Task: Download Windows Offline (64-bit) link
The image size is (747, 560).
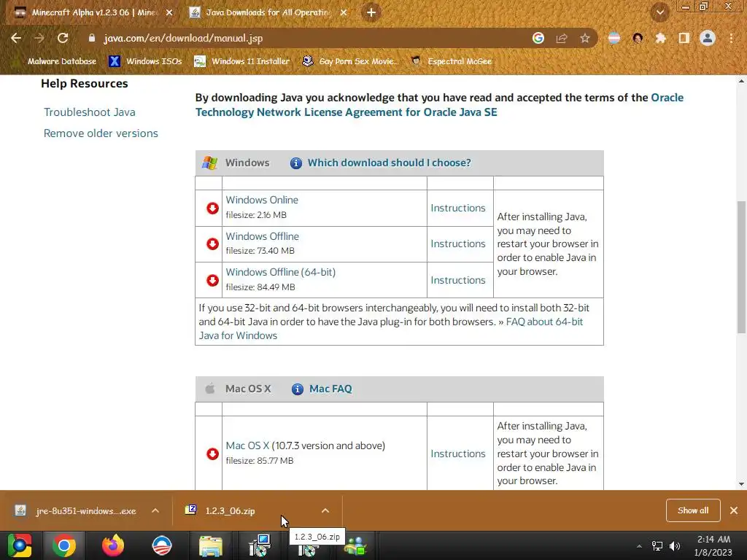Action: click(281, 272)
